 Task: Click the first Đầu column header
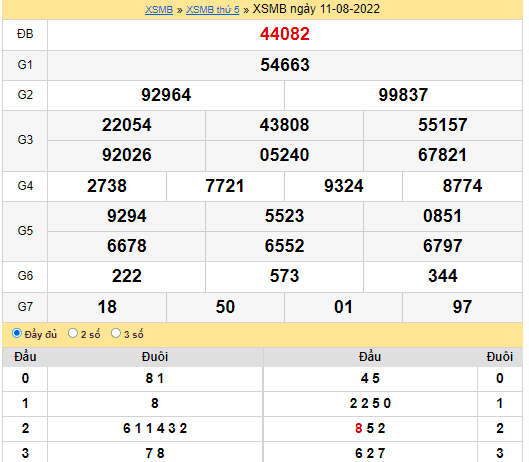pyautogui.click(x=25, y=357)
